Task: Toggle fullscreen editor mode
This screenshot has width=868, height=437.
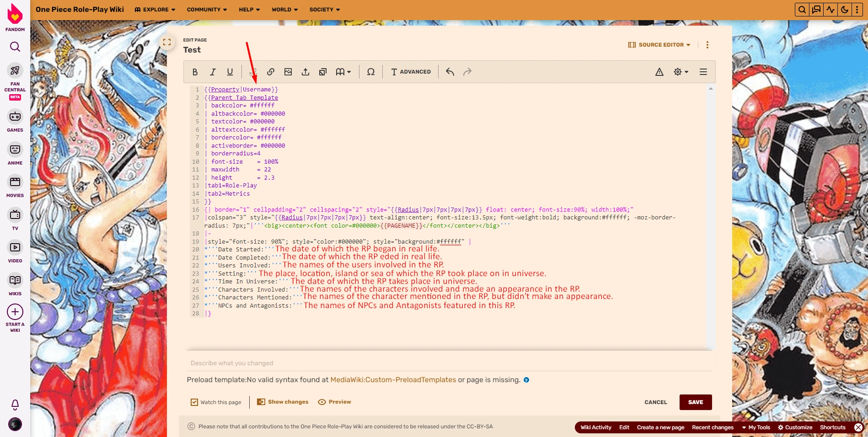Action: (167, 42)
